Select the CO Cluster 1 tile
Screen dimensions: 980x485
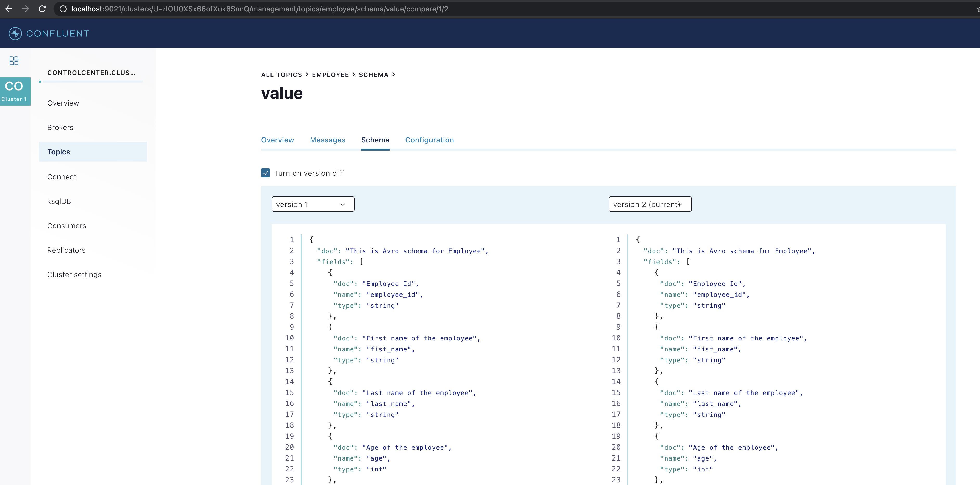(x=15, y=91)
